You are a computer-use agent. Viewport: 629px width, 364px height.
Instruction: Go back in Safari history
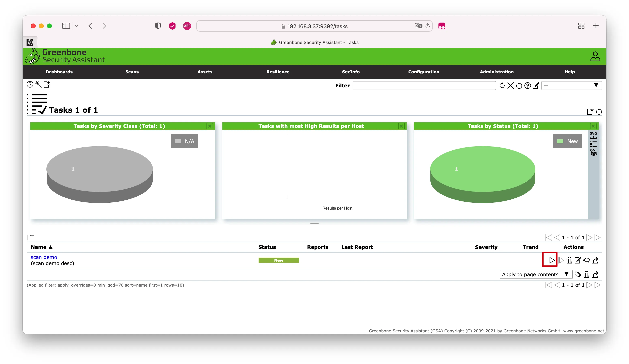tap(90, 26)
